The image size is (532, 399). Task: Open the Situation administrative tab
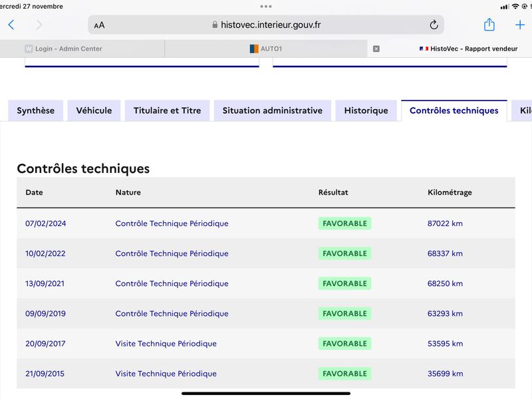273,110
